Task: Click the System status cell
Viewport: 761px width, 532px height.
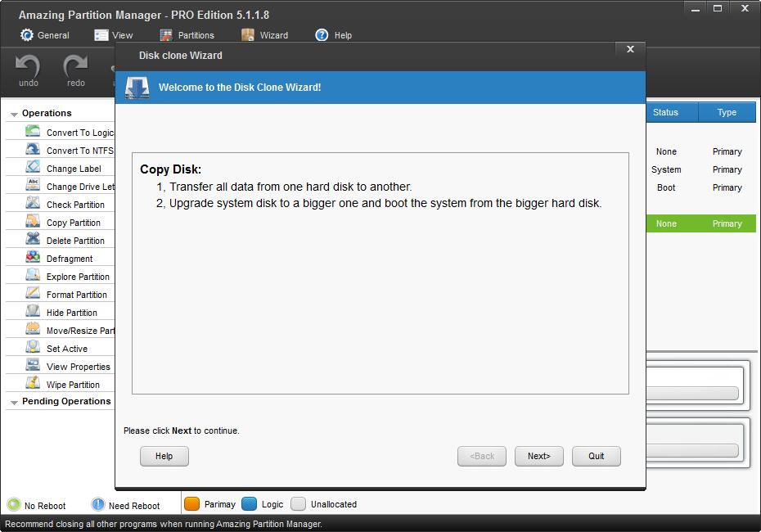Action: pyautogui.click(x=666, y=169)
